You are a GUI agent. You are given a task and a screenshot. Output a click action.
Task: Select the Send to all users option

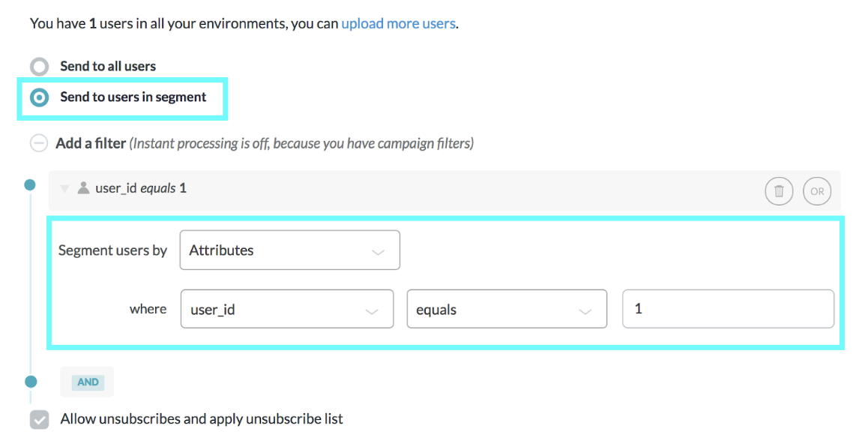point(39,67)
